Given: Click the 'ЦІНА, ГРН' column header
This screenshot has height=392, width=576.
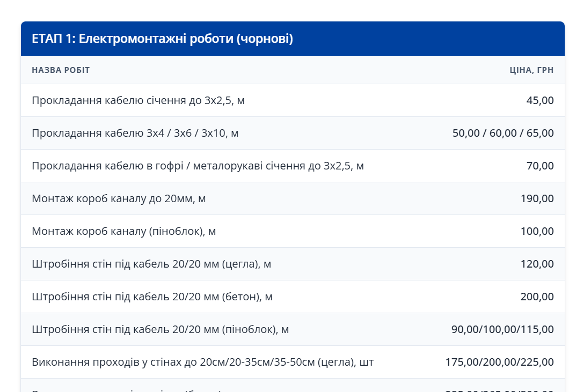Looking at the screenshot, I should 531,70.
